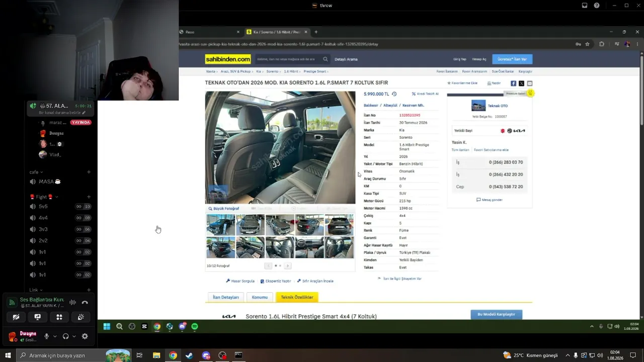Click the inner Windows Start button
The height and width of the screenshot is (362, 644).
tap(107, 326)
